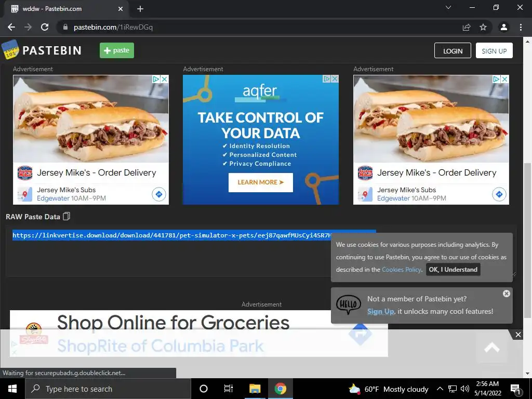Viewport: 532px width, 399px height.
Task: Copy RAW Paste Data with clipboard icon
Action: click(x=66, y=216)
